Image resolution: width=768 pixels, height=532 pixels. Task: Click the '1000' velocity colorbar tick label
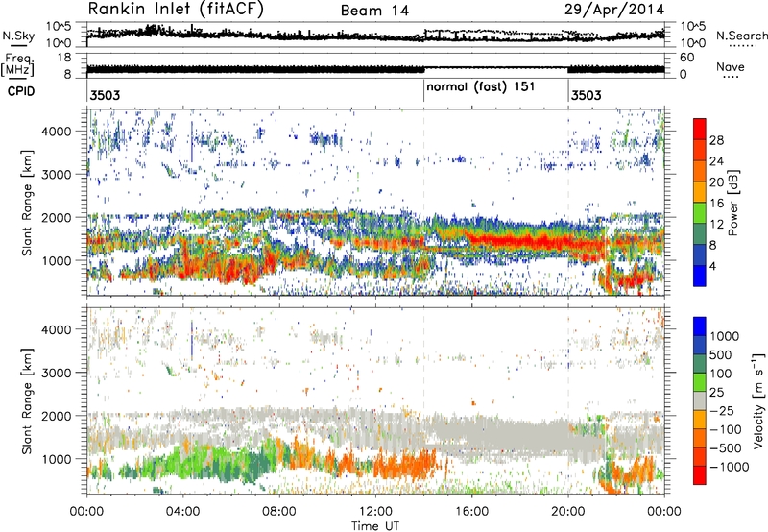click(x=725, y=336)
